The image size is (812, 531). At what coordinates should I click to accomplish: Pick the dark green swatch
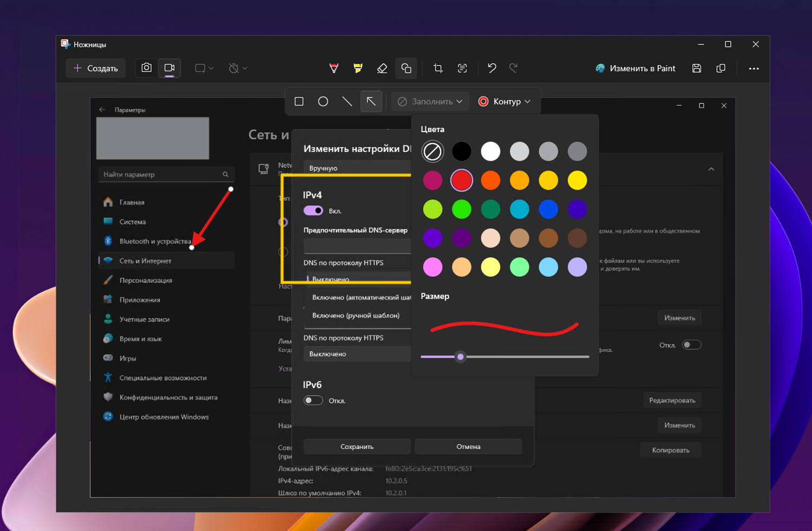[x=490, y=209]
